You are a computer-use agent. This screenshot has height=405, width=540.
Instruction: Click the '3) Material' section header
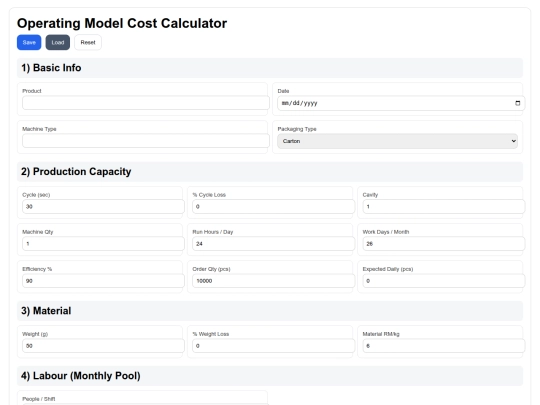270,311
